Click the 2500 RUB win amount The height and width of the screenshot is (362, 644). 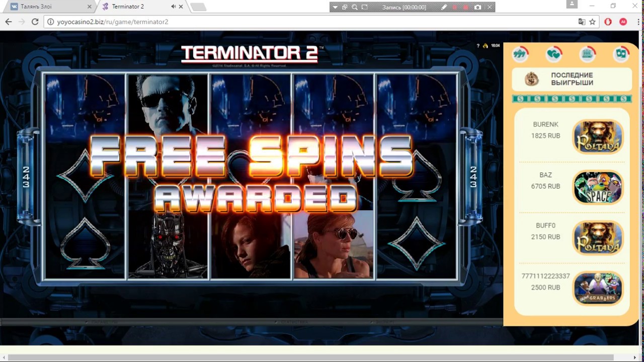545,288
